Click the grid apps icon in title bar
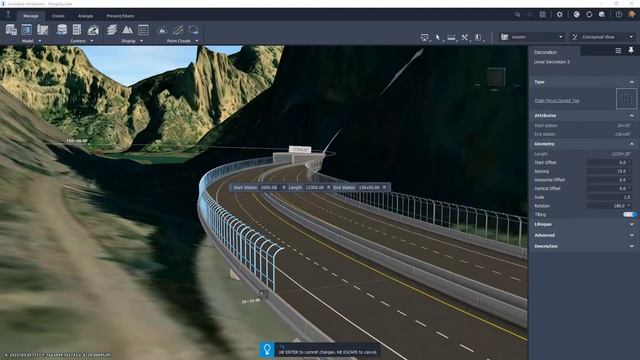Viewport: 640px width, 360px height. coord(542,14)
